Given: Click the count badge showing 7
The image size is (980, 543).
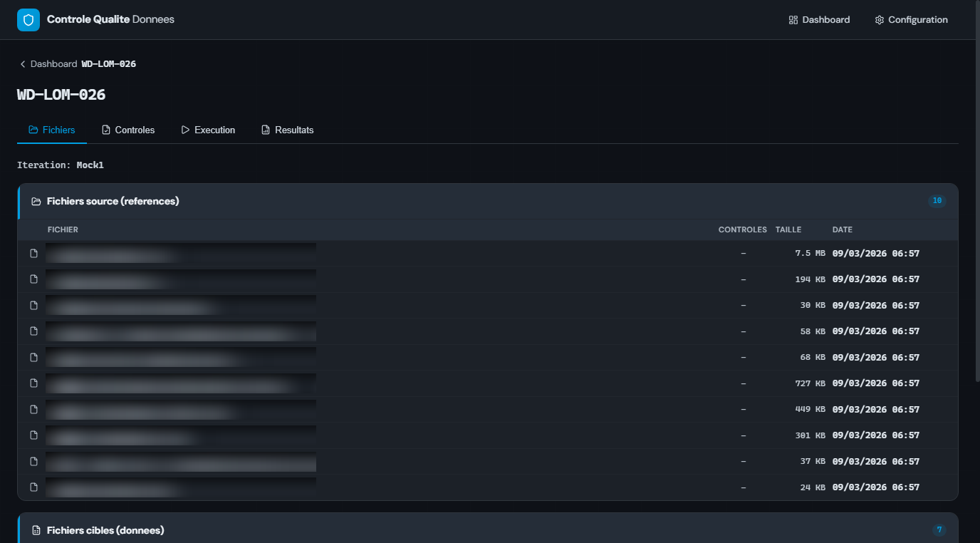Looking at the screenshot, I should pyautogui.click(x=939, y=530).
